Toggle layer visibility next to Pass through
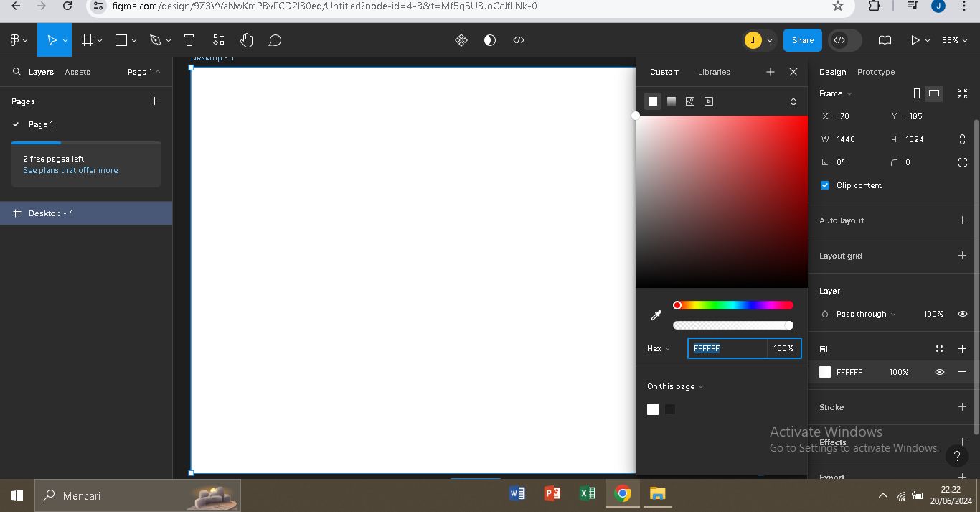Viewport: 980px width, 512px height. point(963,314)
